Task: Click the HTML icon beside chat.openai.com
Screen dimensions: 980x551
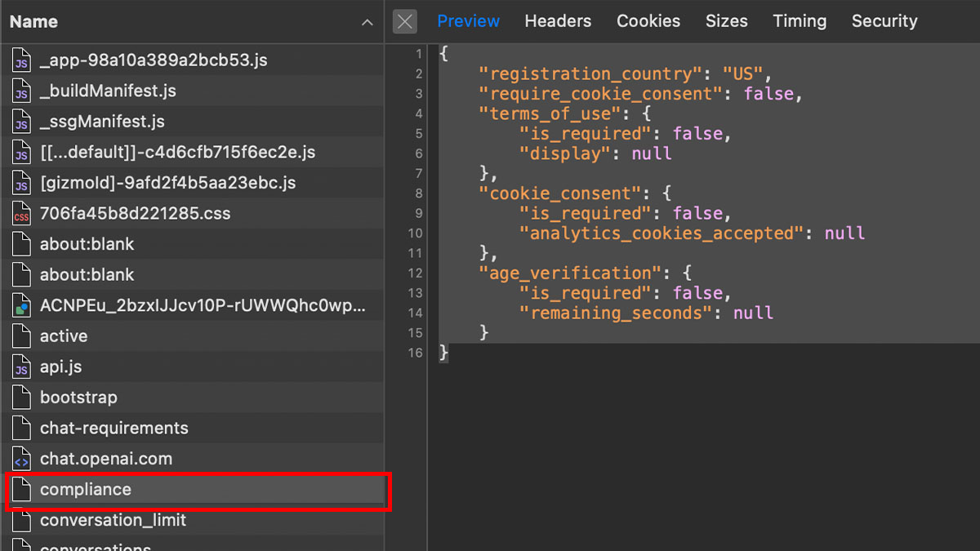Action: coord(22,458)
